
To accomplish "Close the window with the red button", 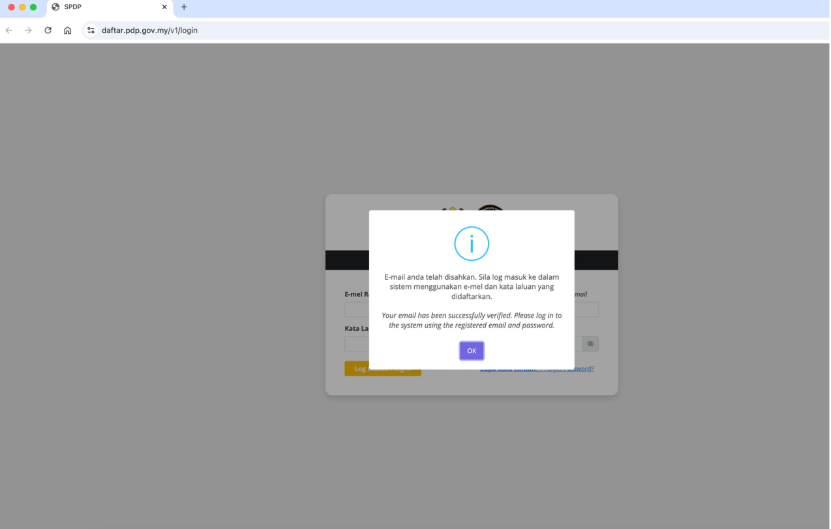I will [11, 7].
